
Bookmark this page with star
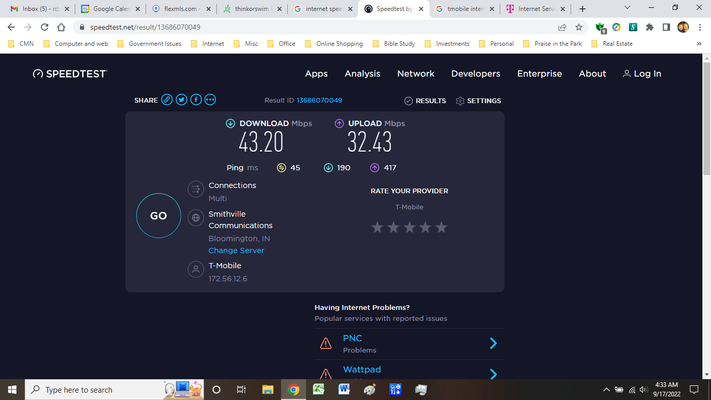[x=579, y=27]
